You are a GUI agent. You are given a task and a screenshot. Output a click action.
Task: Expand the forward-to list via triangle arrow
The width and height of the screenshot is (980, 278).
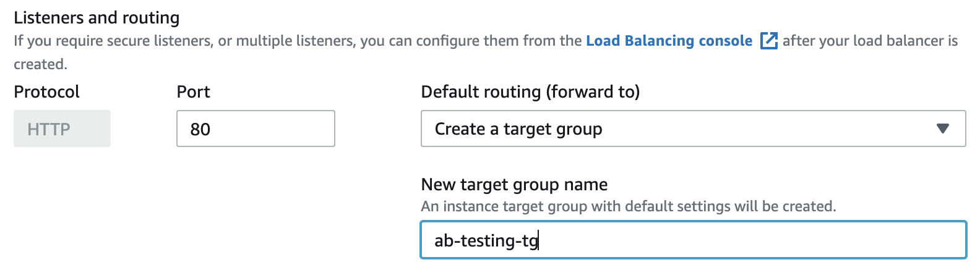[942, 128]
